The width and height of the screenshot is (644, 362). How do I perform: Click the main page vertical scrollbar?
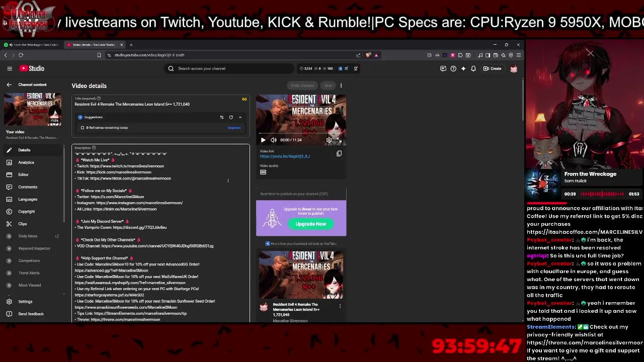point(522,101)
